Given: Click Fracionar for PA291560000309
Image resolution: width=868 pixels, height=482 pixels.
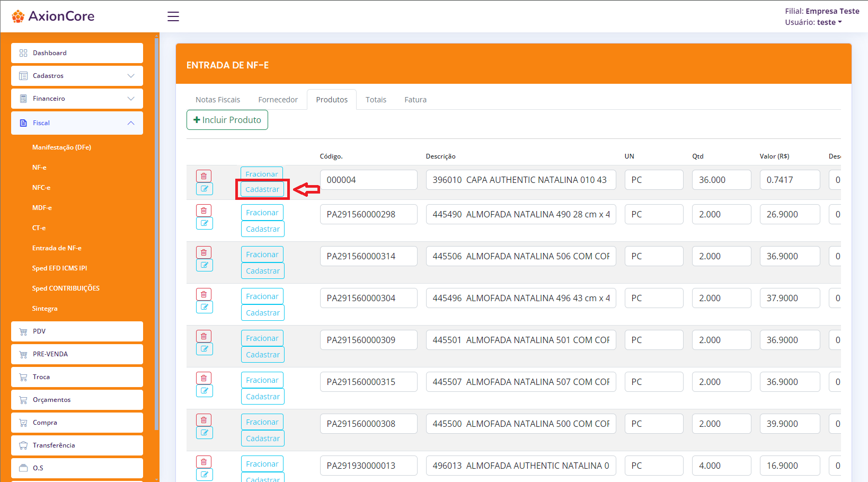Looking at the screenshot, I should pyautogui.click(x=262, y=338).
